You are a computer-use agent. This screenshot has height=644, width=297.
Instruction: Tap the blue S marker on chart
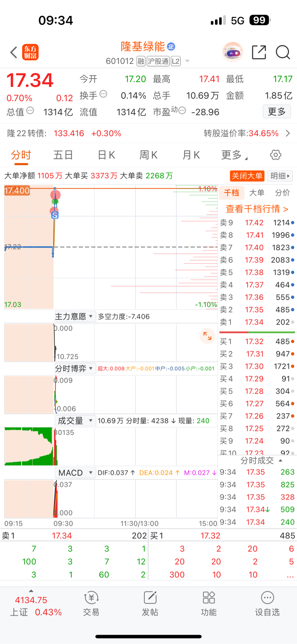coord(55,215)
